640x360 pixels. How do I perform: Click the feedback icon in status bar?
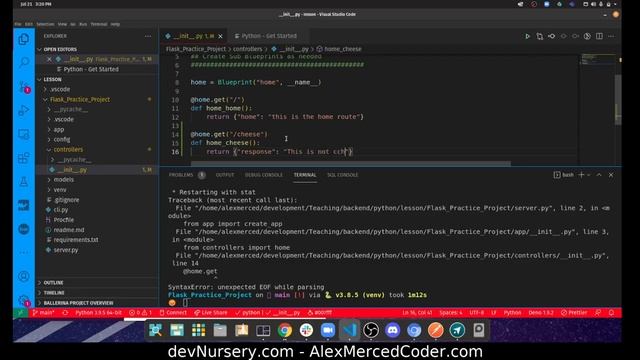click(598, 313)
